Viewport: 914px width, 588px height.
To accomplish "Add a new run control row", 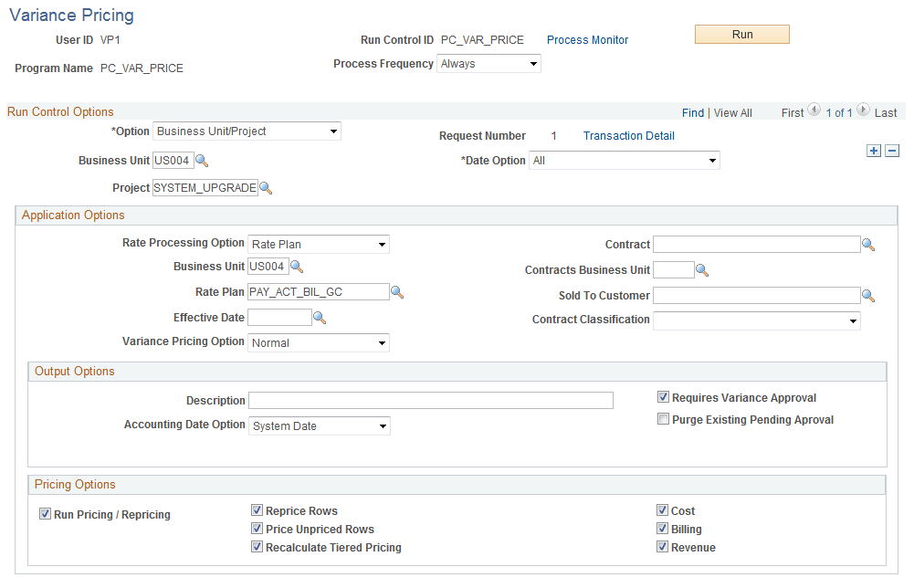I will point(874,150).
